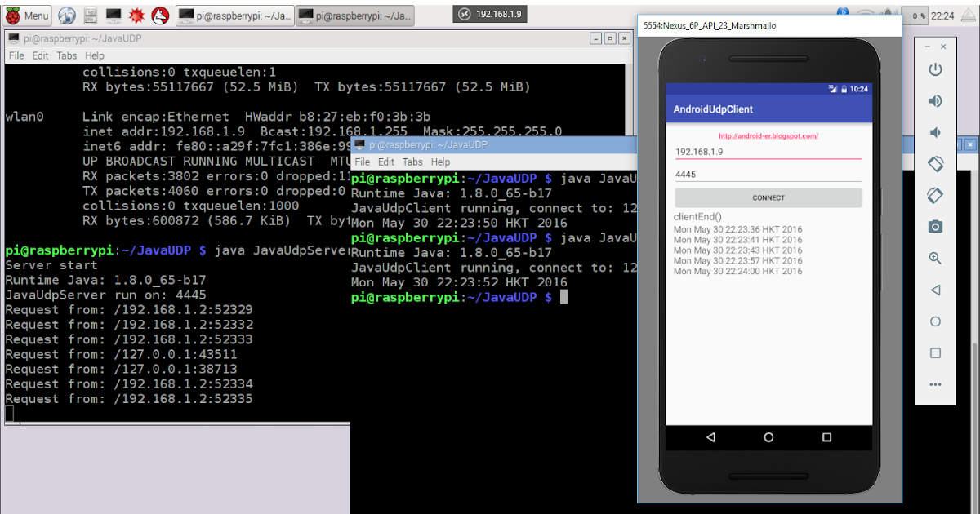This screenshot has height=514, width=980.
Task: Open the Raspberry Pi Menu button
Action: coord(27,15)
